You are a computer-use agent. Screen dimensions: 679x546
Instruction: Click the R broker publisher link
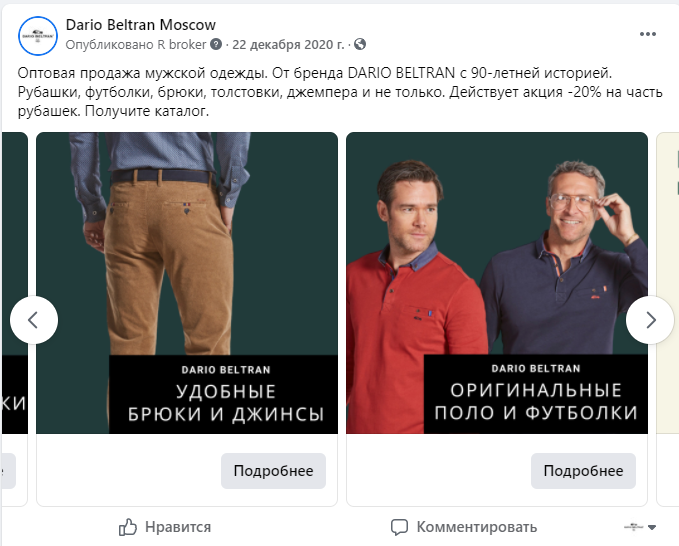[x=181, y=45]
